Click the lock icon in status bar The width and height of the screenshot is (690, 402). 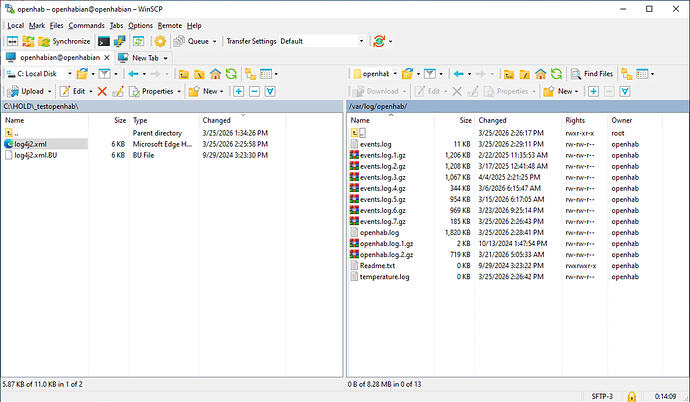pyautogui.click(x=631, y=396)
